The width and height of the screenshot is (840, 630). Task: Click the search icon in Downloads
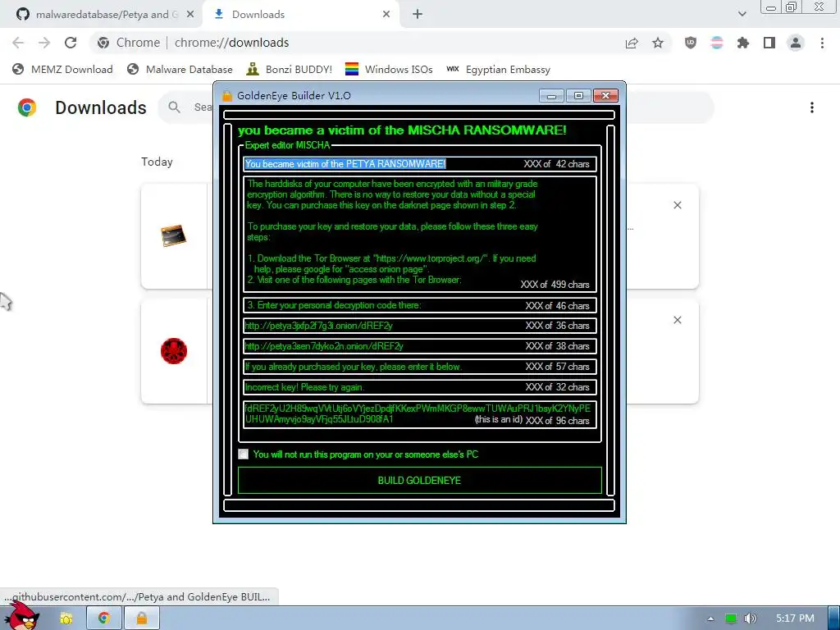(174, 107)
